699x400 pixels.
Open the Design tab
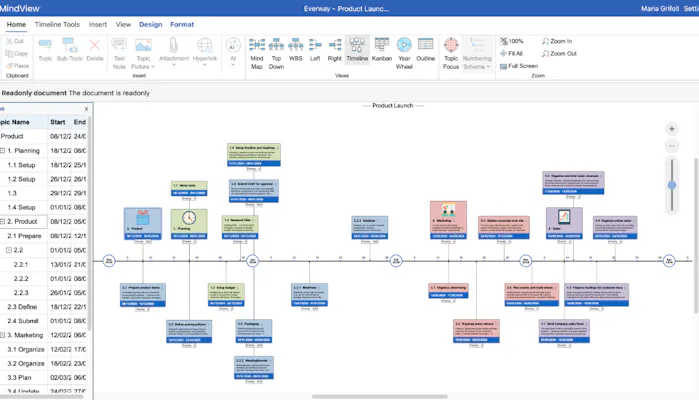coord(151,25)
